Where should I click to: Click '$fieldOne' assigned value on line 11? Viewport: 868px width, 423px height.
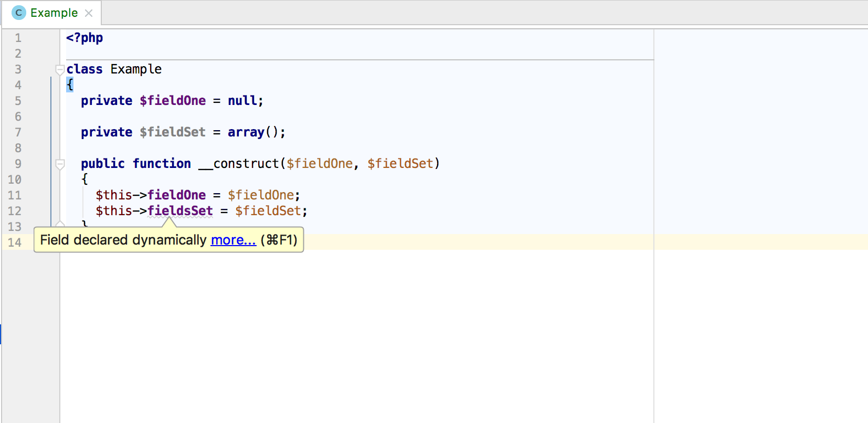tap(261, 195)
